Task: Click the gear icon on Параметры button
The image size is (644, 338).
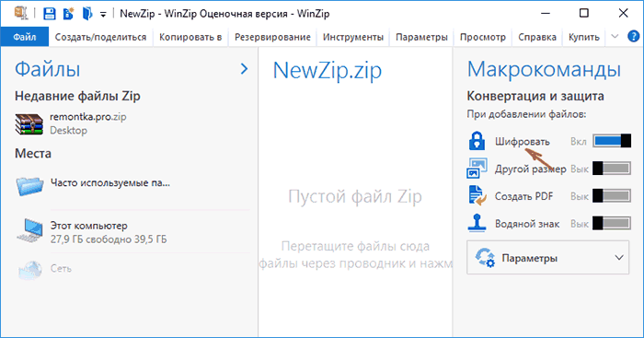Action: [485, 257]
